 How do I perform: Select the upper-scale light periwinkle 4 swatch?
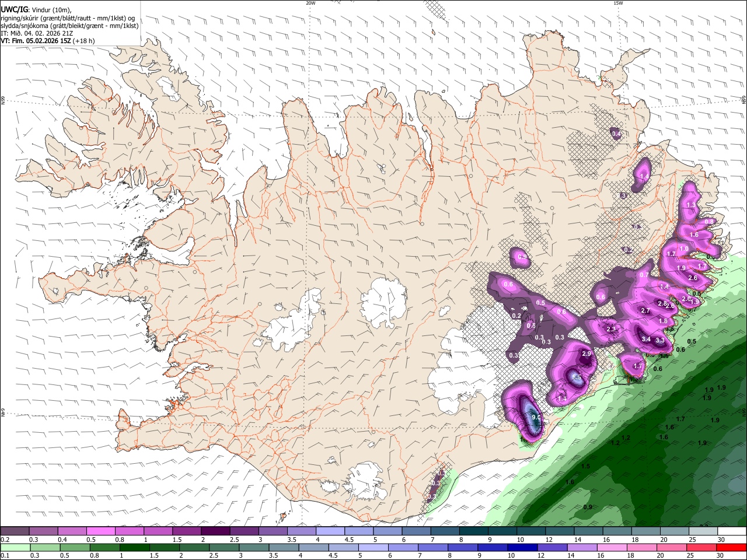coord(330,531)
